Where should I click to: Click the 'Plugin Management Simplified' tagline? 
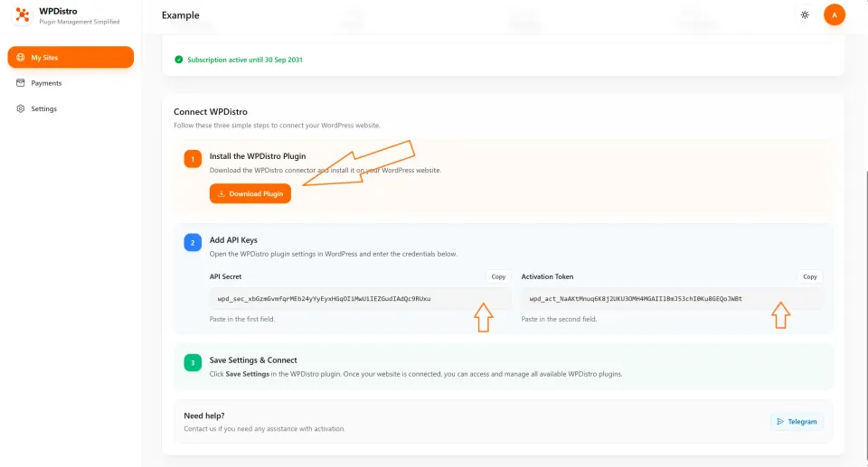click(x=80, y=23)
